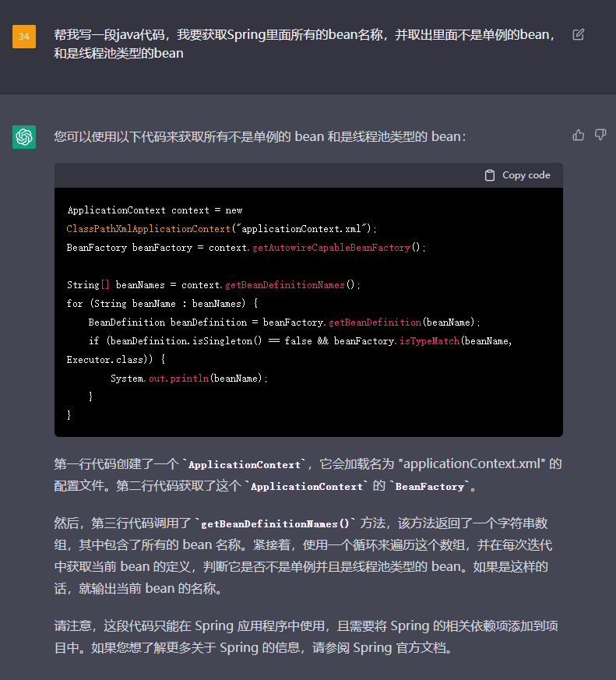Screen dimensions: 616x680
Task: Click ClassPathXmlApplicationContext in the code block
Action: pyautogui.click(x=148, y=229)
